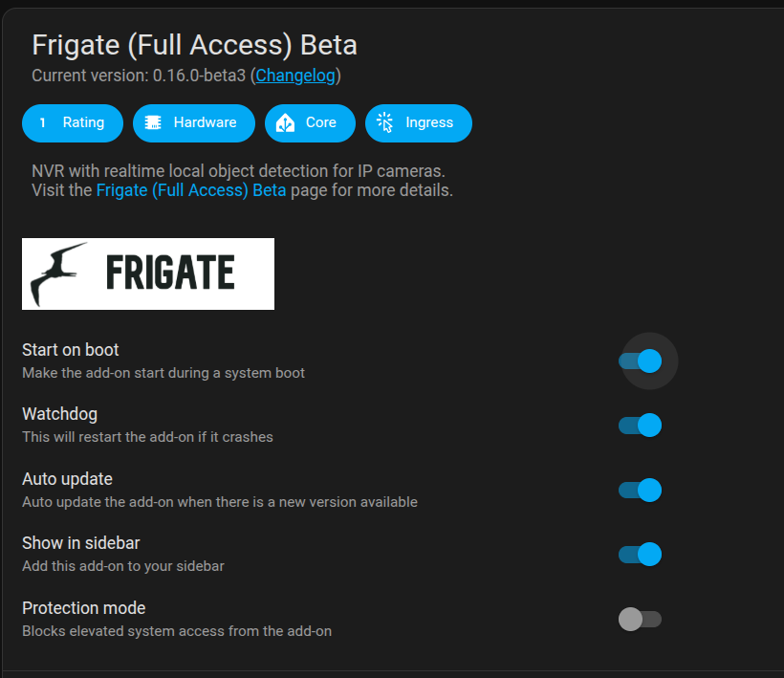Click the NVR realtime object detection description
The height and width of the screenshot is (678, 784).
[238, 171]
